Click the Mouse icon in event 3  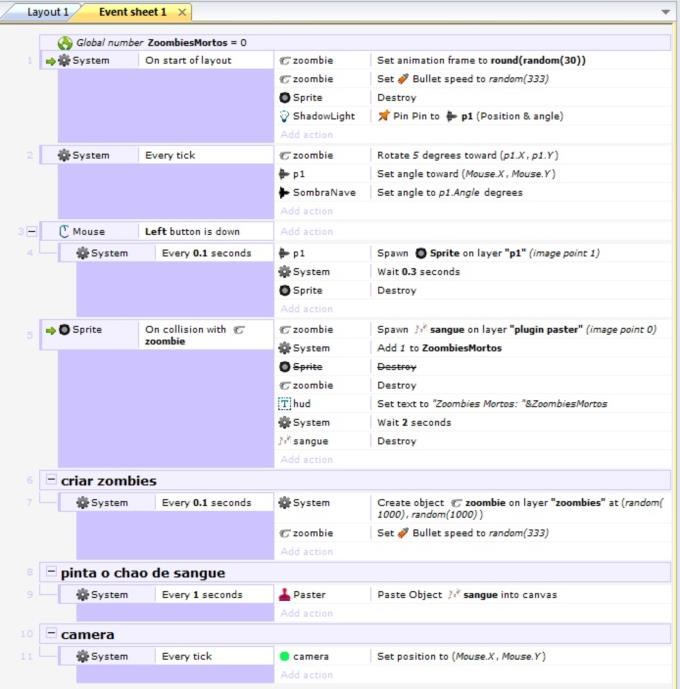(x=64, y=231)
